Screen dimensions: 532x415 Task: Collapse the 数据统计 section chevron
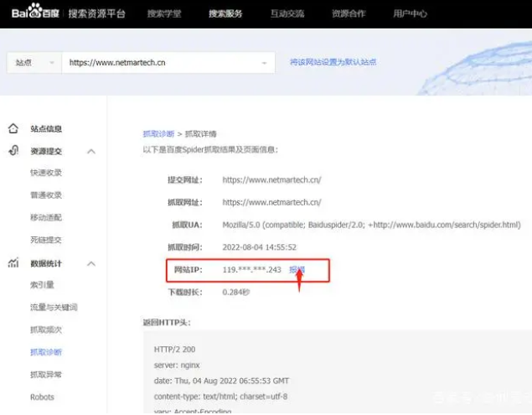coord(91,263)
